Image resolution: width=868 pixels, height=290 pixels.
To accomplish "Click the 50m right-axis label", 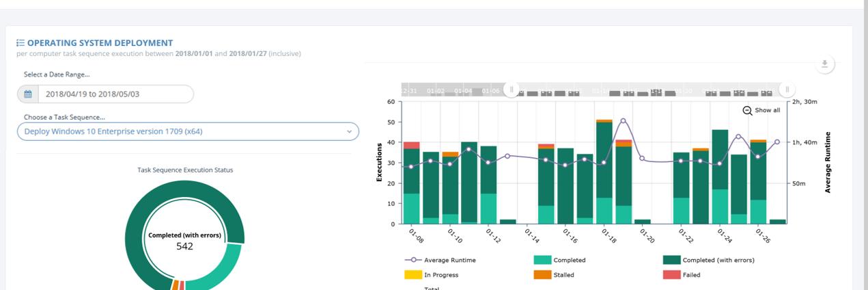I will coord(799,183).
